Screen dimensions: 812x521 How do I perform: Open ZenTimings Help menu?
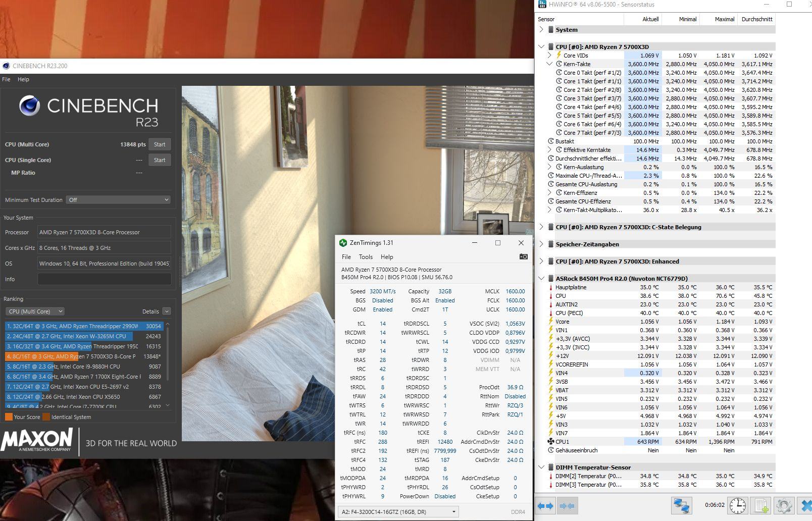pyautogui.click(x=387, y=257)
